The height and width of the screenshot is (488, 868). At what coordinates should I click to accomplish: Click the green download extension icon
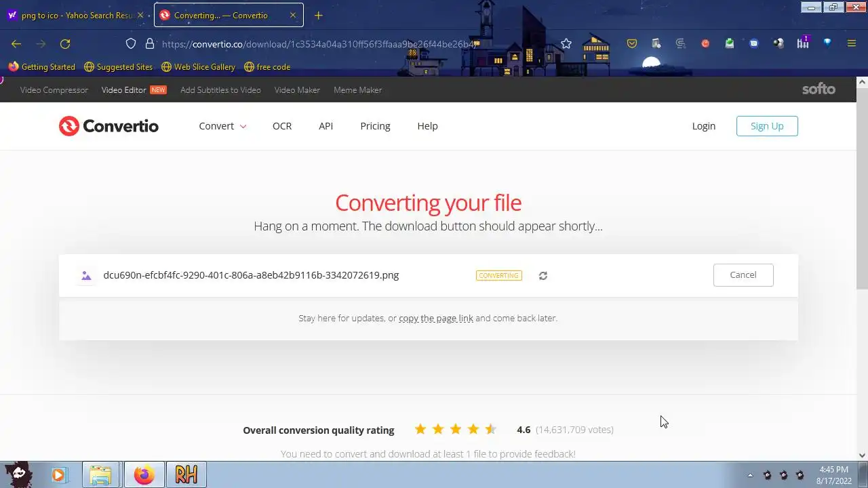tap(730, 43)
